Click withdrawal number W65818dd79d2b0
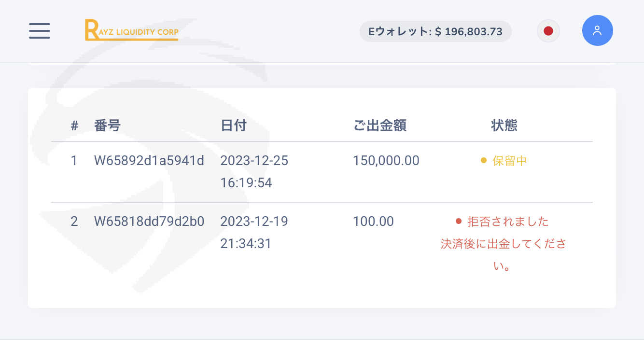The width and height of the screenshot is (644, 362). coord(149,222)
